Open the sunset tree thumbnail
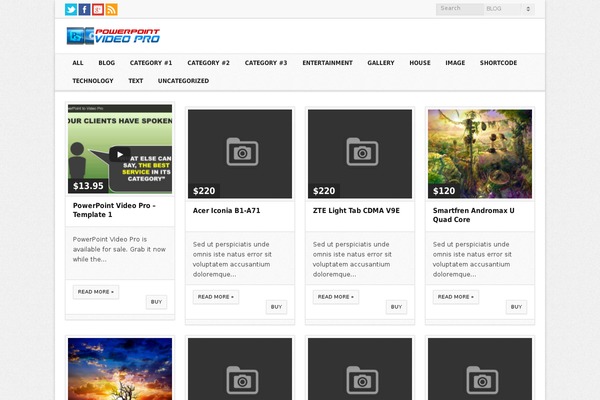 (x=120, y=369)
